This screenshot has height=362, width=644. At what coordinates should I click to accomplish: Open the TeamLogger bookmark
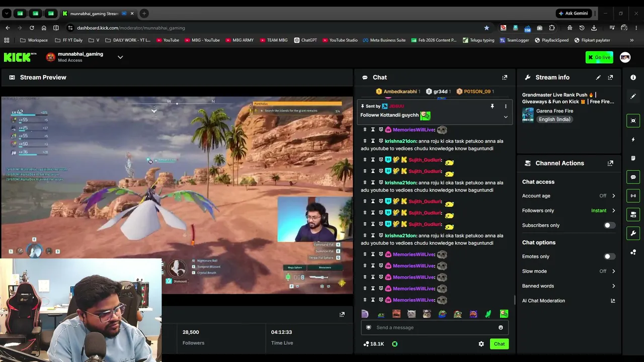[x=514, y=40]
